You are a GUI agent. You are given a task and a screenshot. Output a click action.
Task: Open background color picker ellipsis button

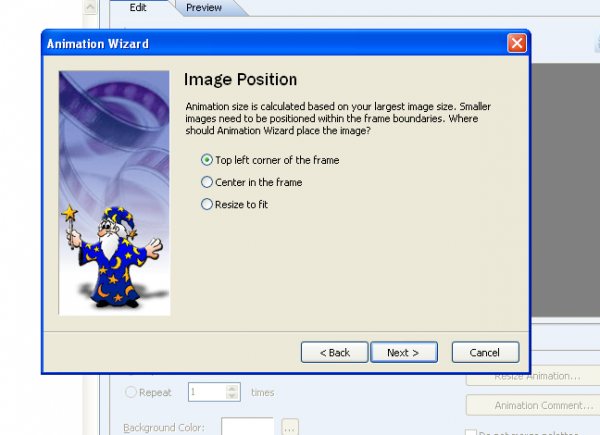(290, 428)
